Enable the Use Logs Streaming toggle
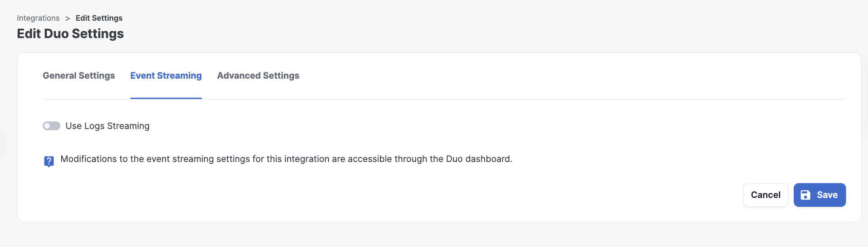 coord(52,126)
